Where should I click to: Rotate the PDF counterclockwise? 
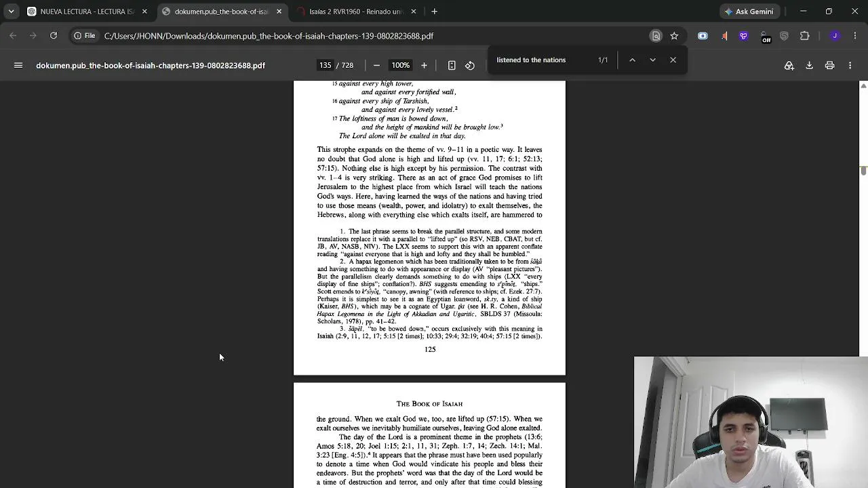(470, 65)
